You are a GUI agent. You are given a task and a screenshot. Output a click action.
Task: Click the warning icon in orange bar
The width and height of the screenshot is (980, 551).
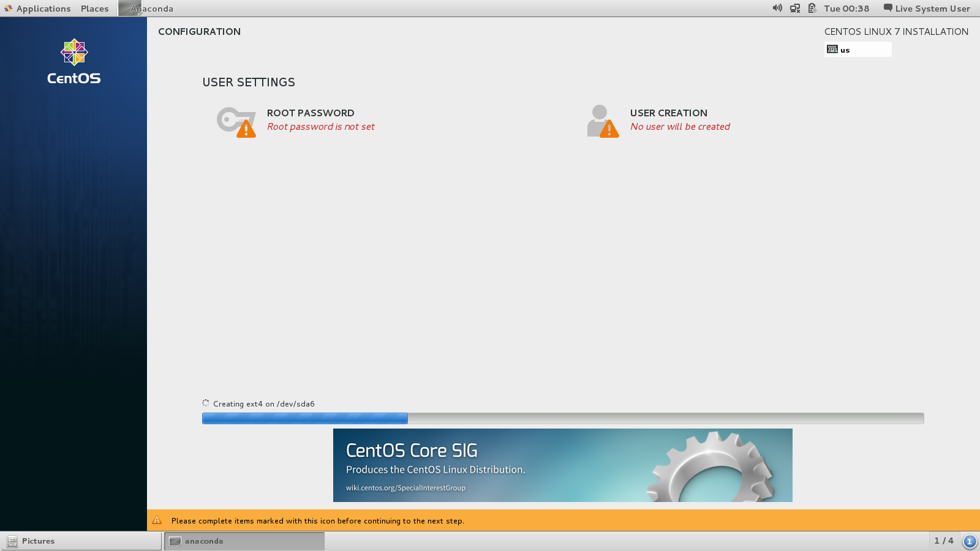[157, 520]
